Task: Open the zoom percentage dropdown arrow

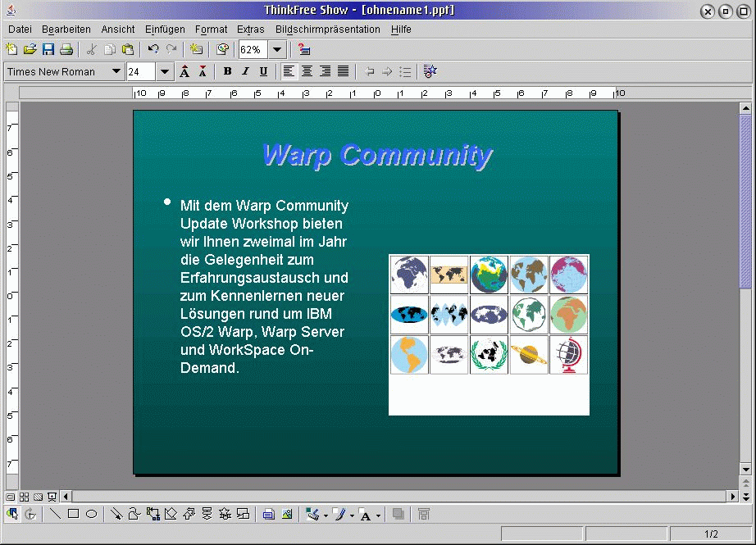Action: tap(277, 50)
